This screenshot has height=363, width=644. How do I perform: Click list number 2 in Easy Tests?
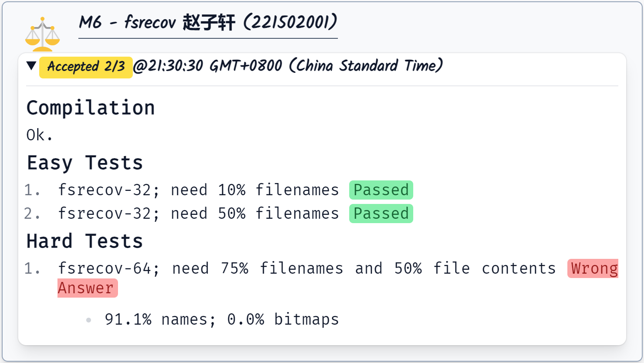pos(32,214)
